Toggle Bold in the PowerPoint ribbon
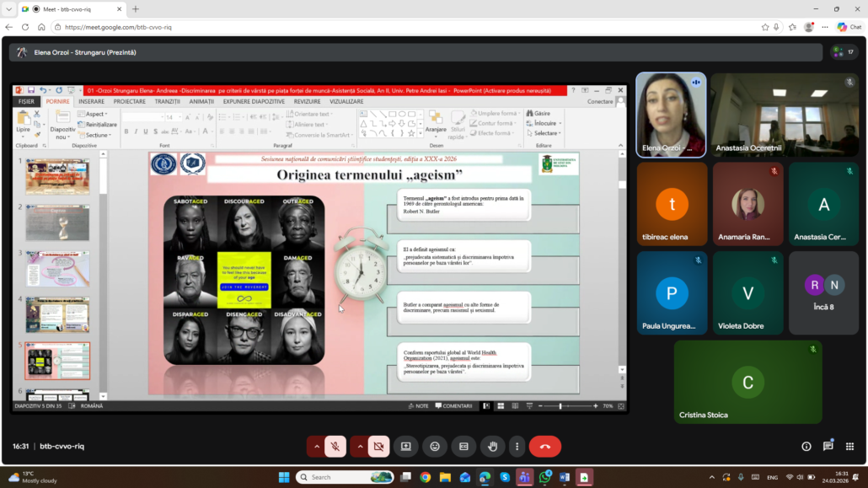The width and height of the screenshot is (868, 488). (x=126, y=131)
